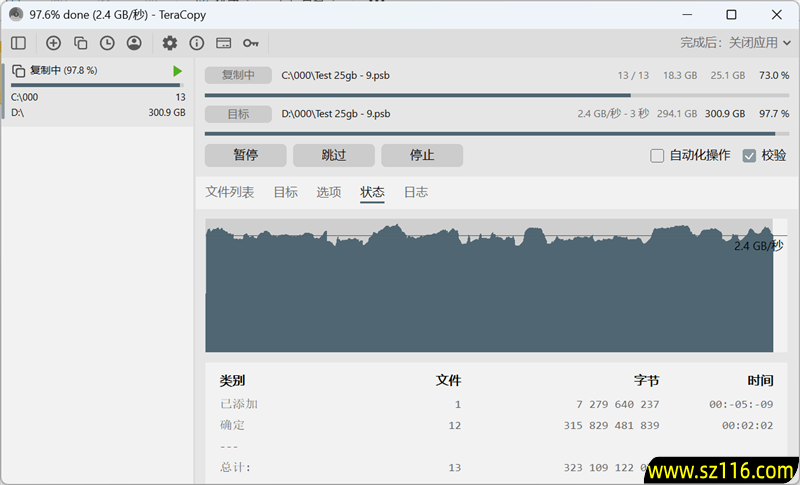The width and height of the screenshot is (800, 485).
Task: Click the TeraCopy title bar app icon
Action: (16, 14)
